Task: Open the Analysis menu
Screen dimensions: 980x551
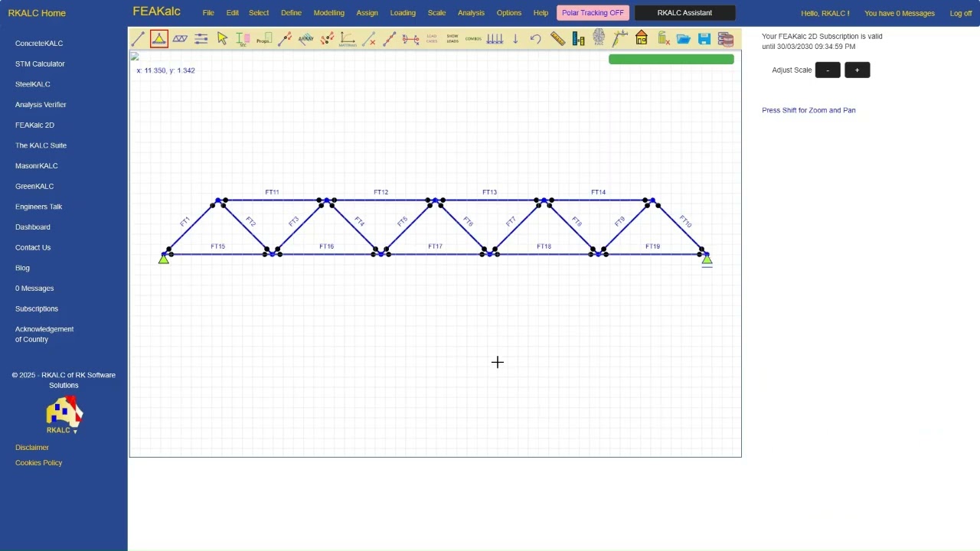Action: click(x=471, y=13)
